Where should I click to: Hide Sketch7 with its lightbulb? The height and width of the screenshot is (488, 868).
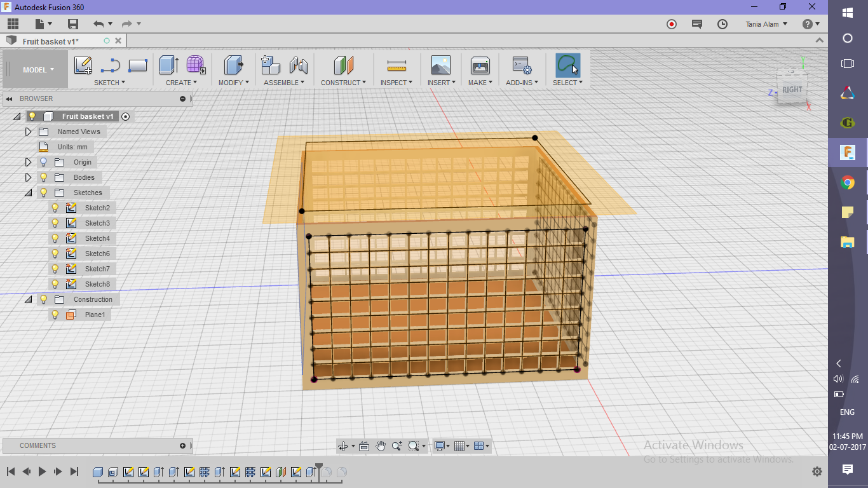[55, 269]
